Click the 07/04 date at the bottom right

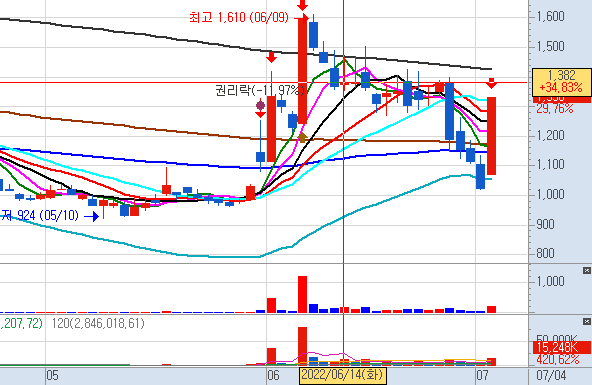click(x=551, y=376)
